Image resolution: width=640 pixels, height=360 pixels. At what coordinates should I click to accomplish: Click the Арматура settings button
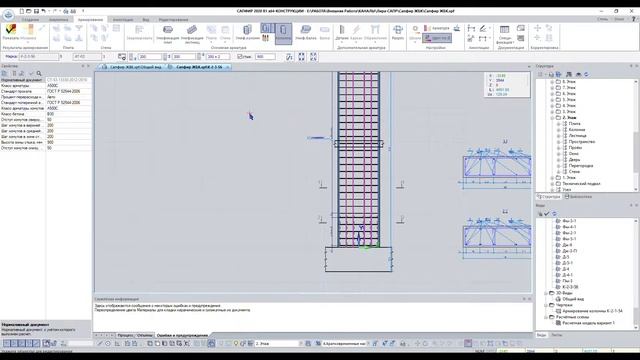coord(436,28)
